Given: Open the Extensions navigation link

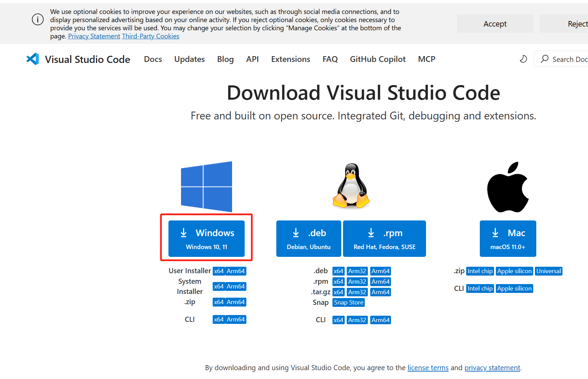Looking at the screenshot, I should click(291, 59).
